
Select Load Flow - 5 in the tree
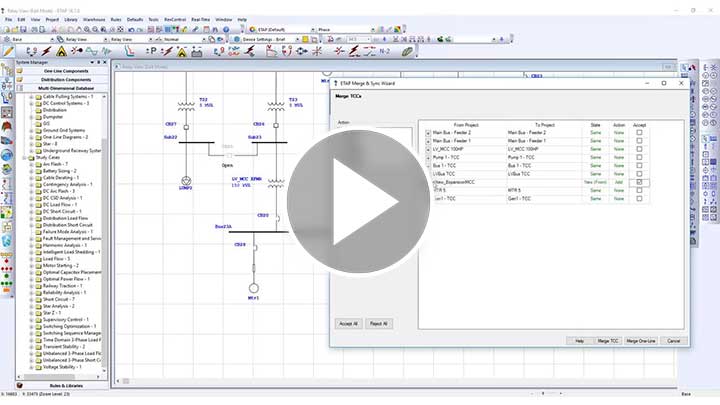coord(56,259)
